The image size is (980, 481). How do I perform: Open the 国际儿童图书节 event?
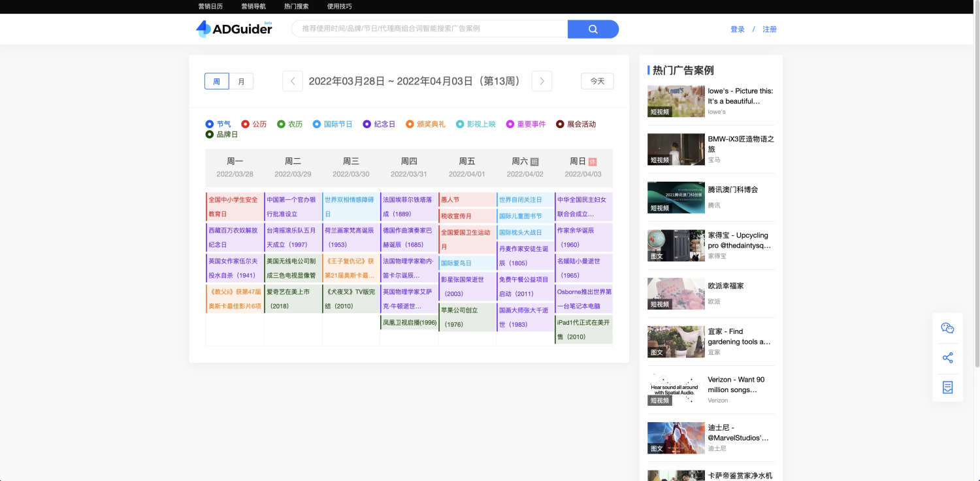click(x=525, y=216)
